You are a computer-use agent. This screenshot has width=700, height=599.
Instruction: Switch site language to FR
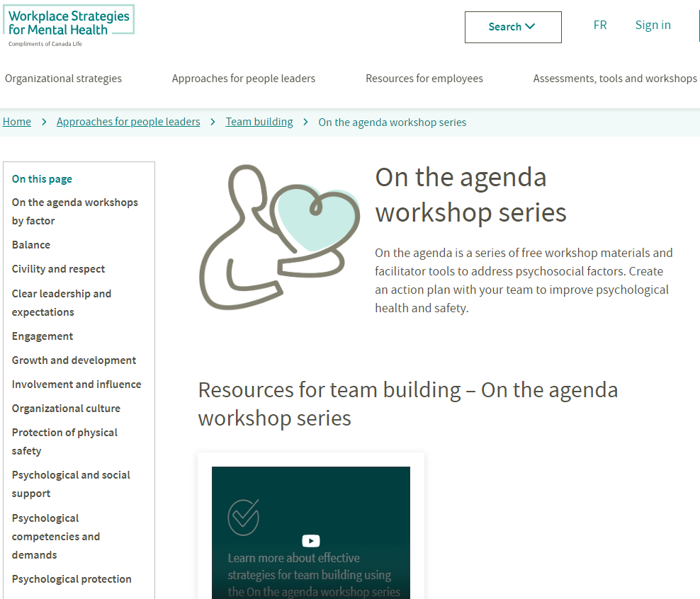(x=600, y=25)
